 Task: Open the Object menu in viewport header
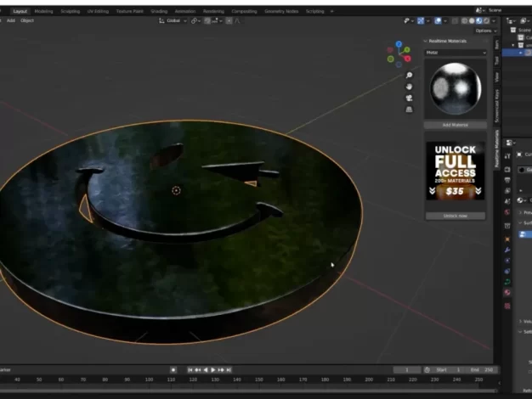(27, 20)
